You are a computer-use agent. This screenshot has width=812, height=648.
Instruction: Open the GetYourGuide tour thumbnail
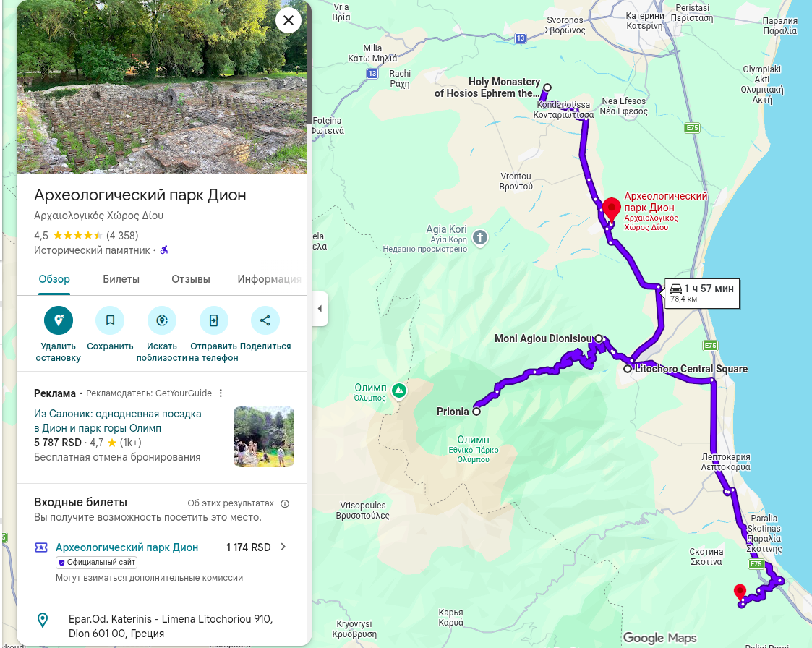(264, 437)
